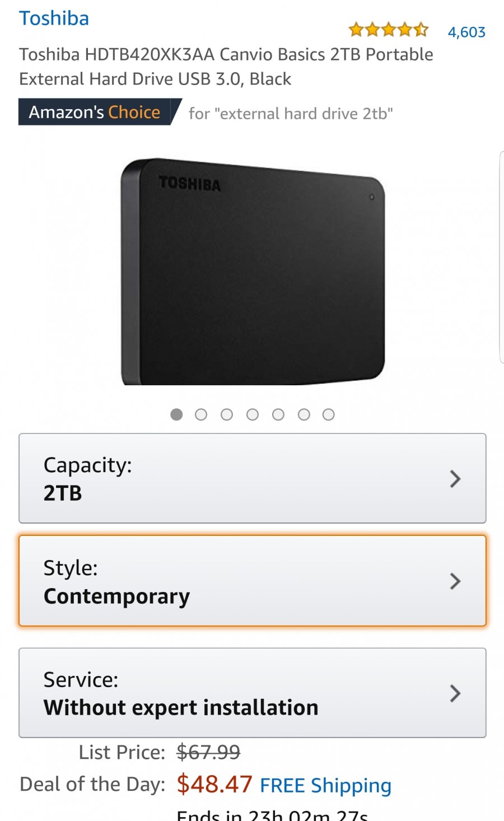Screen dimensions: 504x821
Task: Open the star rating breakdown
Action: pos(388,30)
